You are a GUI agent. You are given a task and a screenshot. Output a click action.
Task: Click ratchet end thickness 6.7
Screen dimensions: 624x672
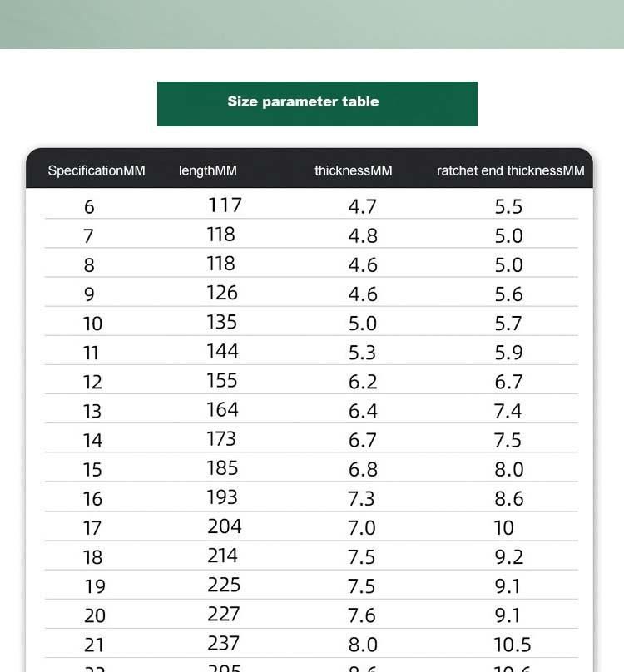point(508,382)
